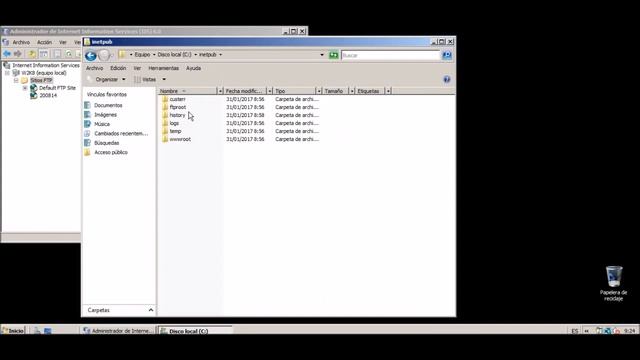Screen dimensions: 640x360
Task: Click the greyed forward arrow in Explorer
Action: pos(104,55)
